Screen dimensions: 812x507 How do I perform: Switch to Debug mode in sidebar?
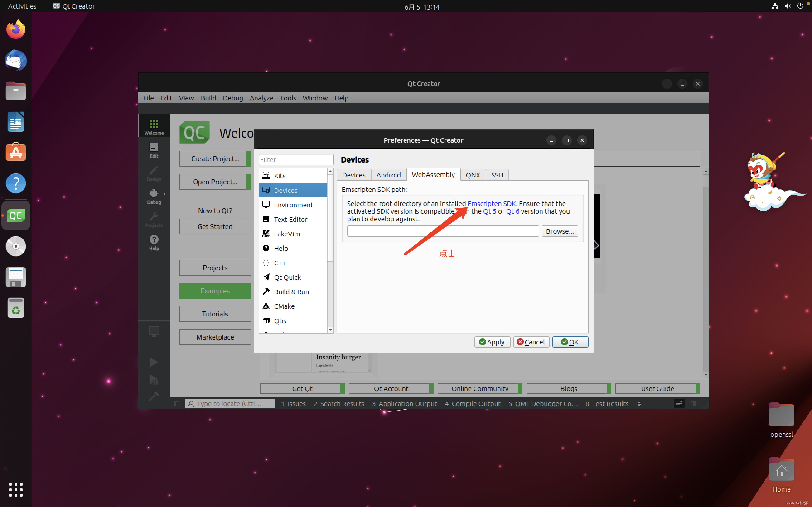tap(154, 196)
